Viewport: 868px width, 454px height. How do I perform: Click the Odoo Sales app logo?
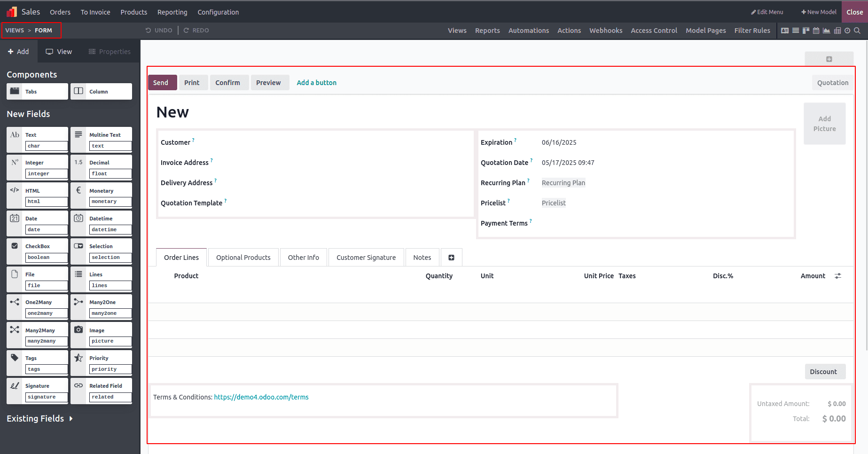click(12, 12)
